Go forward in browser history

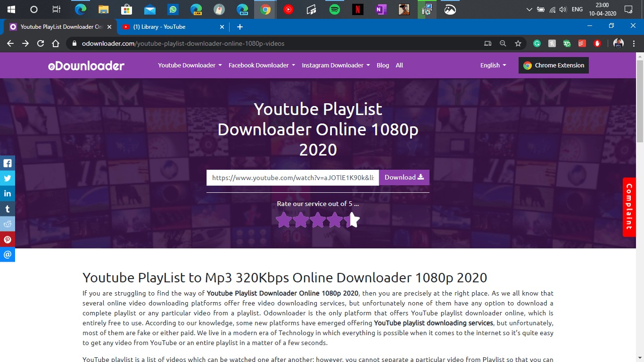click(25, 43)
